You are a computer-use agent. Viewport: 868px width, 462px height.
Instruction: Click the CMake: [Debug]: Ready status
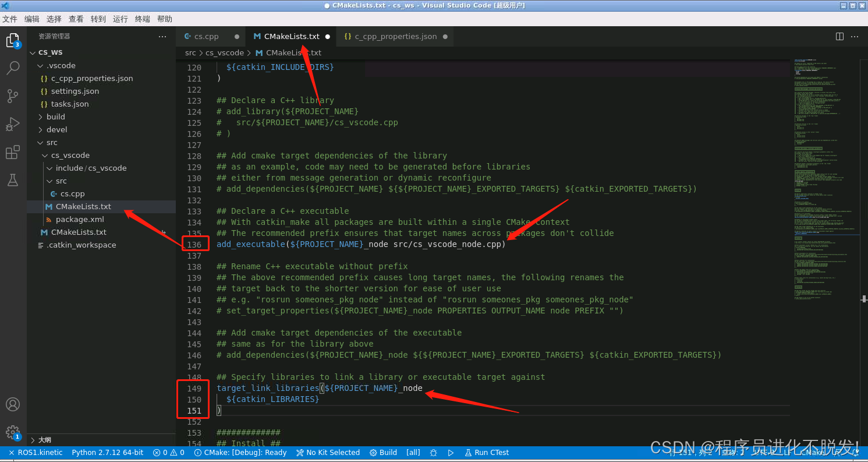point(240,453)
